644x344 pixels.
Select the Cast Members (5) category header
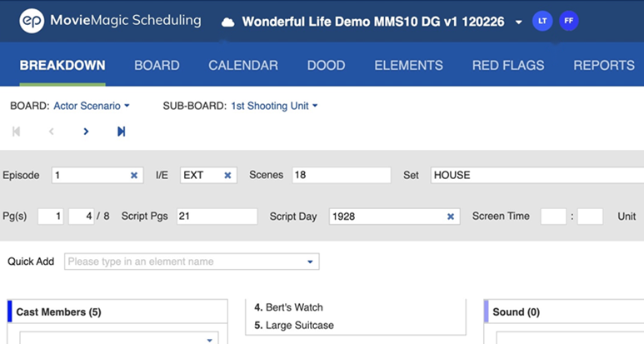pos(117,312)
